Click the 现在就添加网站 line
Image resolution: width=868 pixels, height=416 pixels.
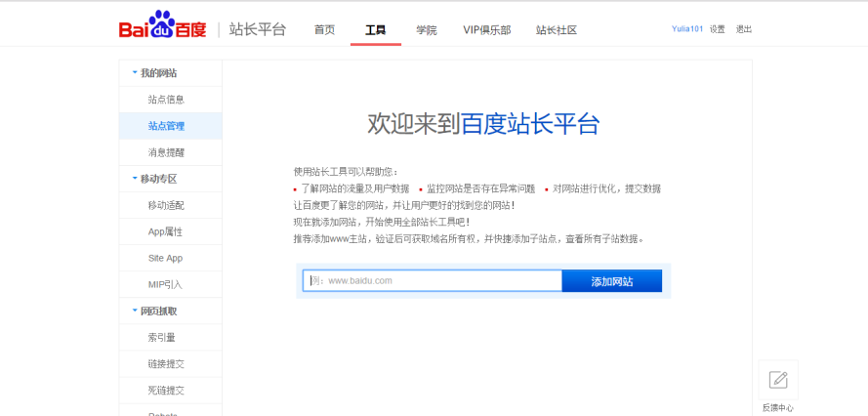point(382,222)
